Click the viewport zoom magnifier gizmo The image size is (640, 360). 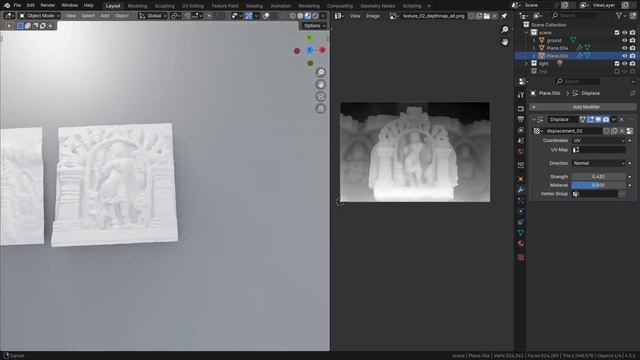tap(321, 72)
